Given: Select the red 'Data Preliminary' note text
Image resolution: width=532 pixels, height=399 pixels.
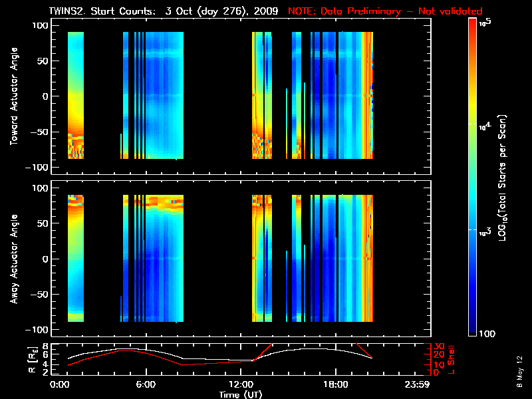Looking at the screenshot, I should coord(385,11).
